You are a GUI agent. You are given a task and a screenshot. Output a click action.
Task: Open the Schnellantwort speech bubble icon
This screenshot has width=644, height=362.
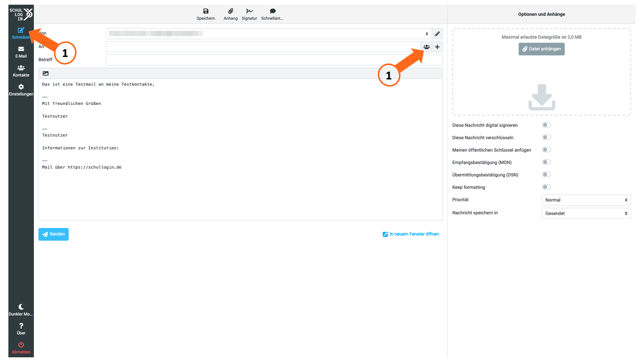point(273,11)
